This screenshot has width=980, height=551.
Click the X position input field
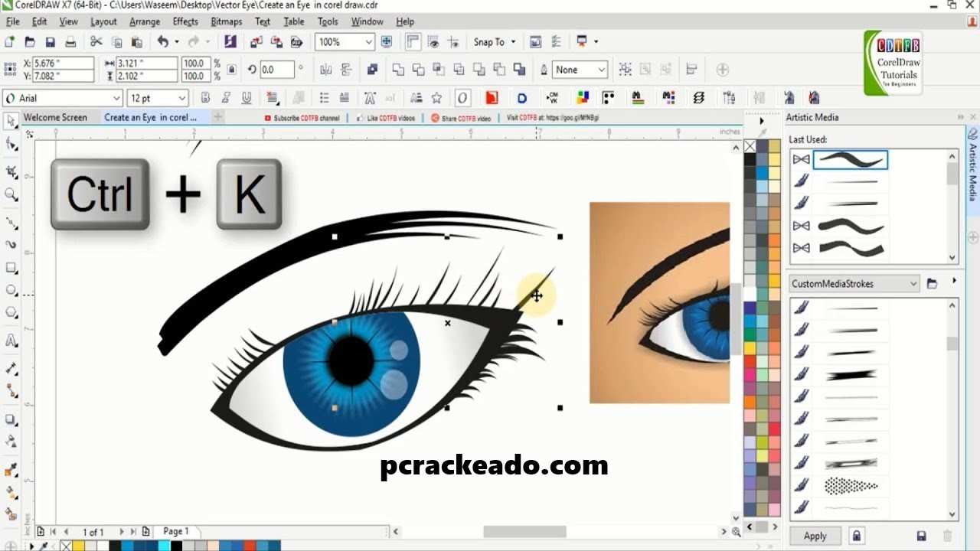[x=63, y=64]
